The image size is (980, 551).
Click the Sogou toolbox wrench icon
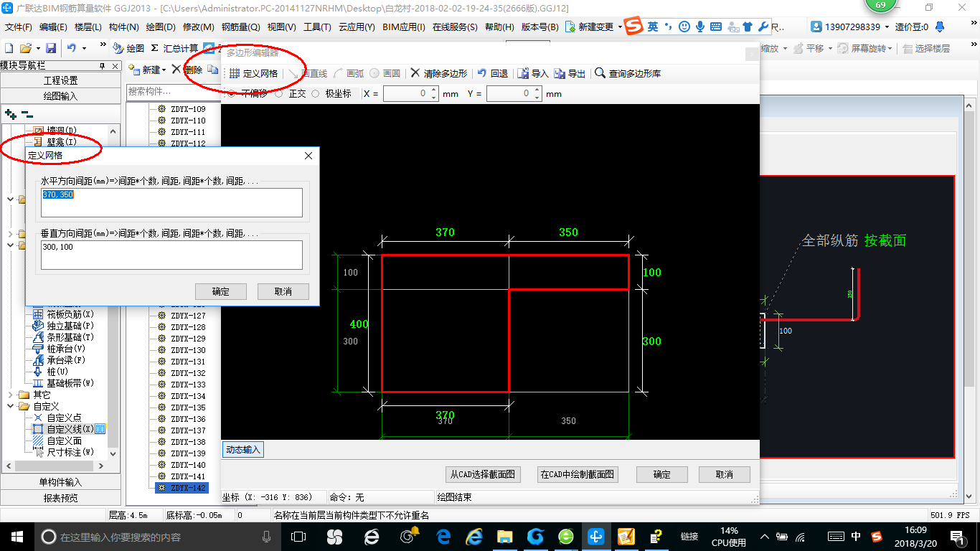pyautogui.click(x=763, y=27)
